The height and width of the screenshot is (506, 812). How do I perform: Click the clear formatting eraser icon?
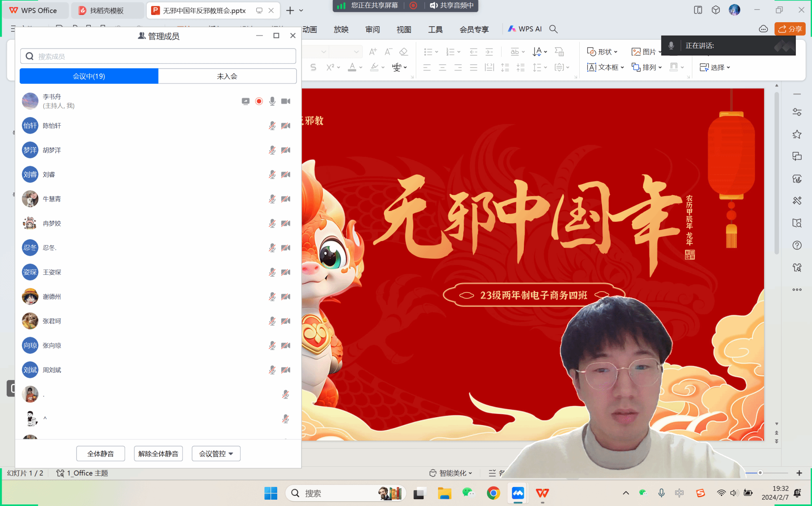404,52
